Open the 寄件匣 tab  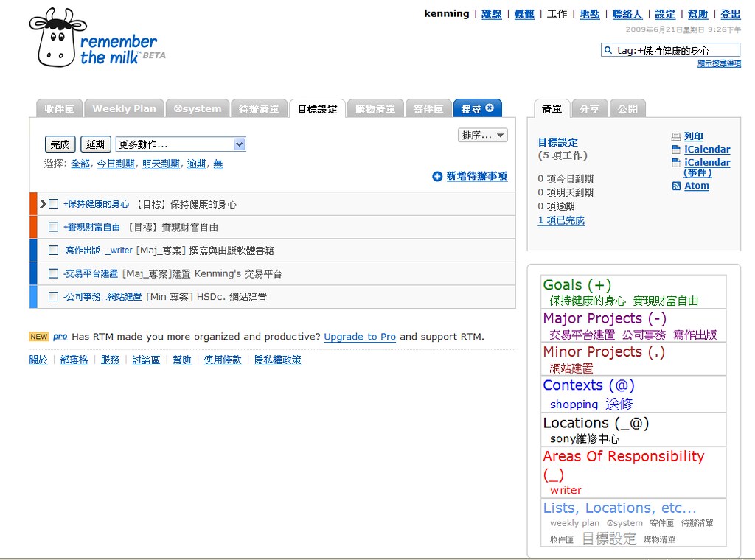[428, 109]
